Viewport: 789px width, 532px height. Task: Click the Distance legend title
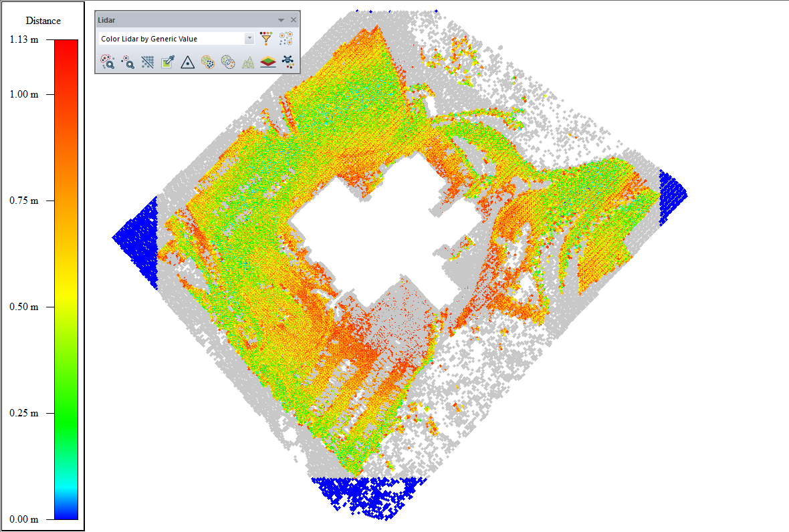[43, 21]
